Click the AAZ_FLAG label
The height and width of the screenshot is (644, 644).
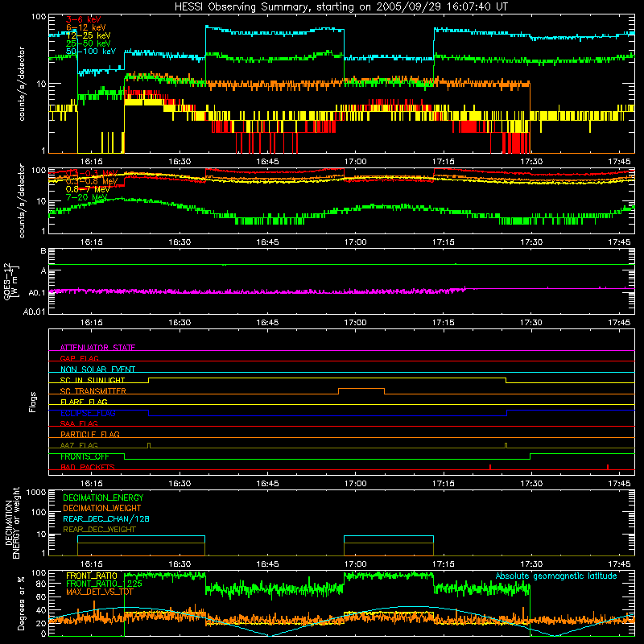click(x=79, y=445)
